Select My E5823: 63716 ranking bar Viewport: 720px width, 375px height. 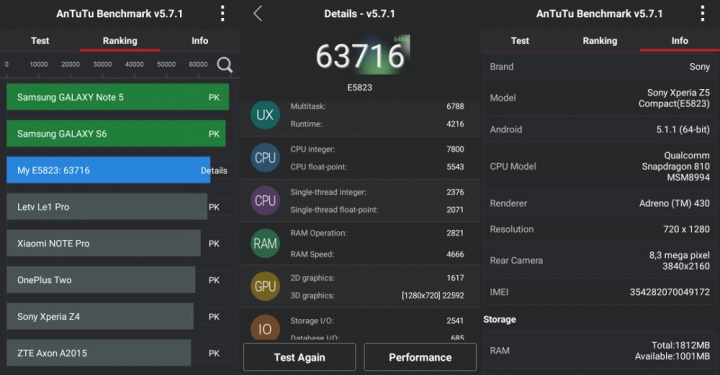pos(108,170)
